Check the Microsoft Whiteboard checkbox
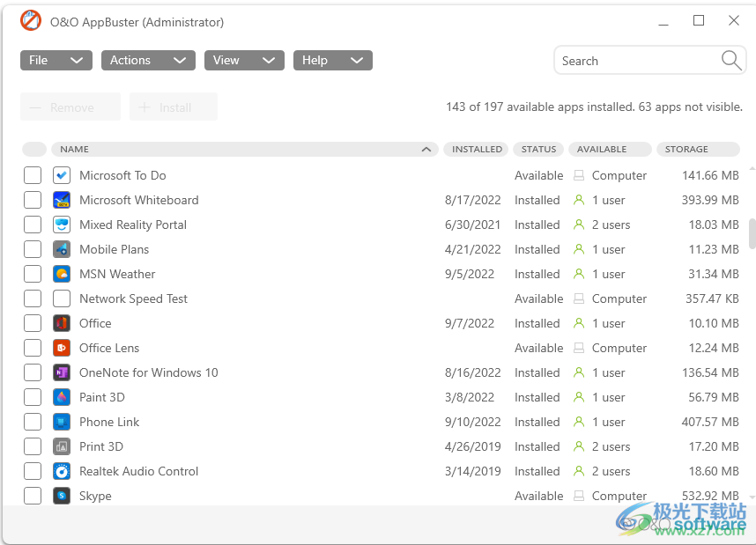 [33, 200]
